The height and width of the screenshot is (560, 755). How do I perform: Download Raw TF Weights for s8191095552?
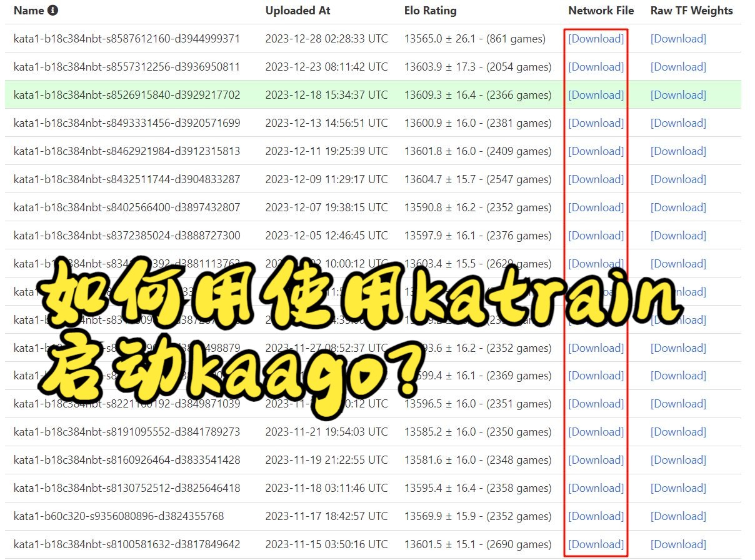pos(678,431)
